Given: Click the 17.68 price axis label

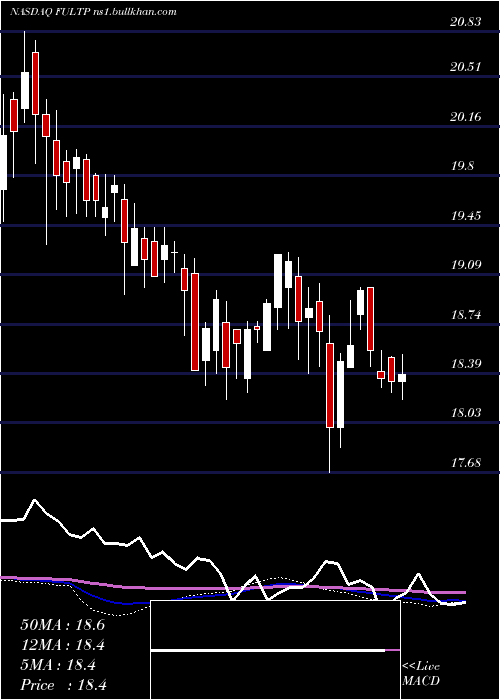Looking at the screenshot, I should coord(466,462).
